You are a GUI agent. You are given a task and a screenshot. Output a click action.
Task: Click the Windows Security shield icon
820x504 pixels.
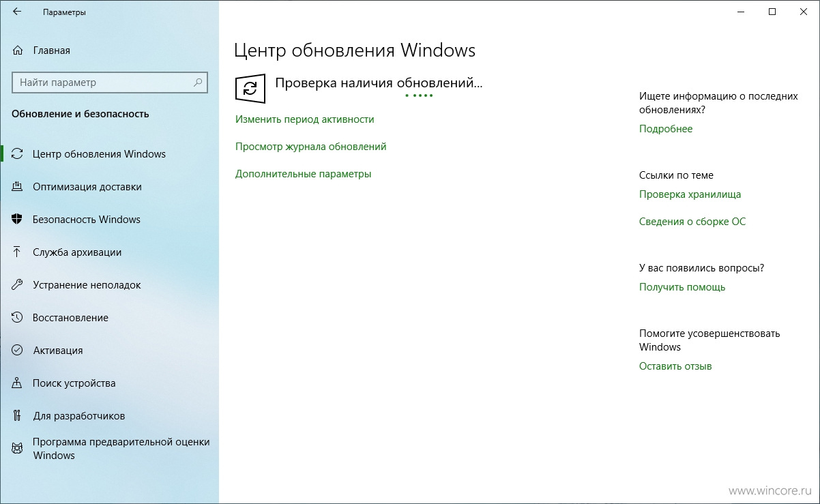pyautogui.click(x=18, y=220)
